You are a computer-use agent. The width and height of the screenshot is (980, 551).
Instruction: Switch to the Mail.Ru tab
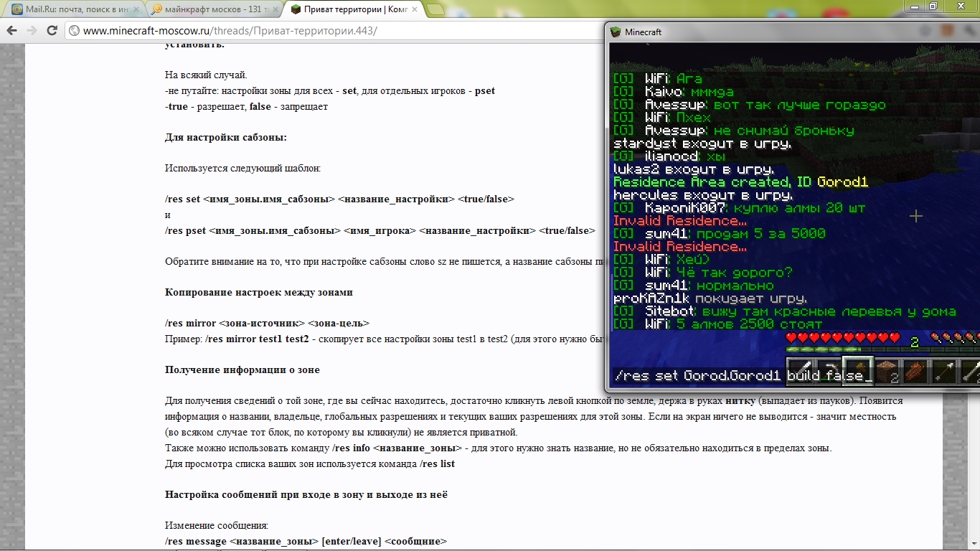pos(72,9)
